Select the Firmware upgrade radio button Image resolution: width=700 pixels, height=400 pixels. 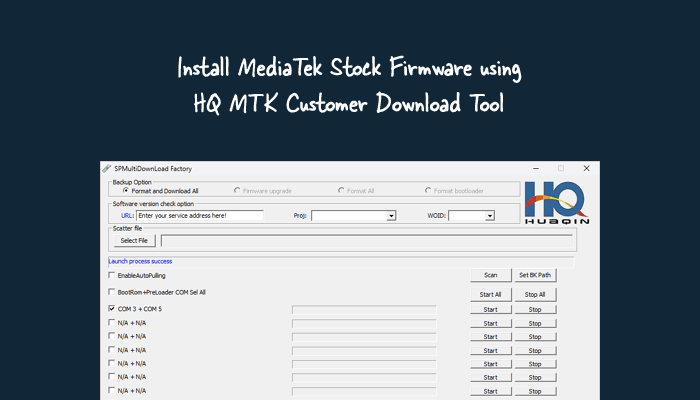point(237,190)
